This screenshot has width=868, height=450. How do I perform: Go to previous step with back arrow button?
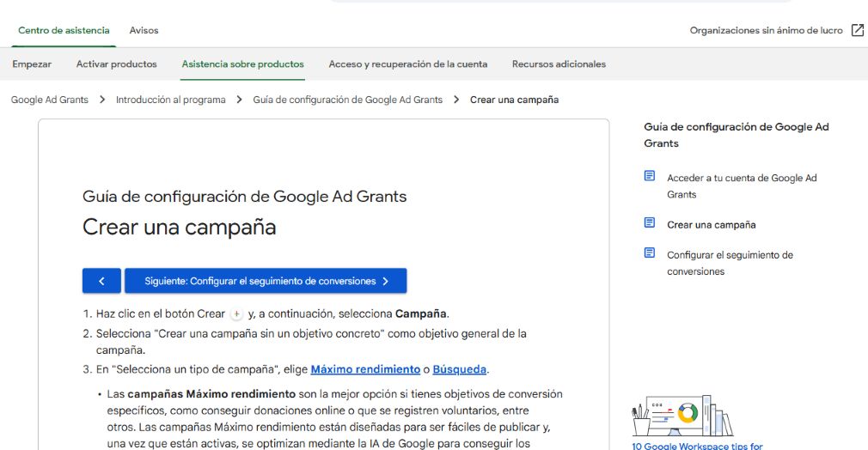(x=102, y=281)
